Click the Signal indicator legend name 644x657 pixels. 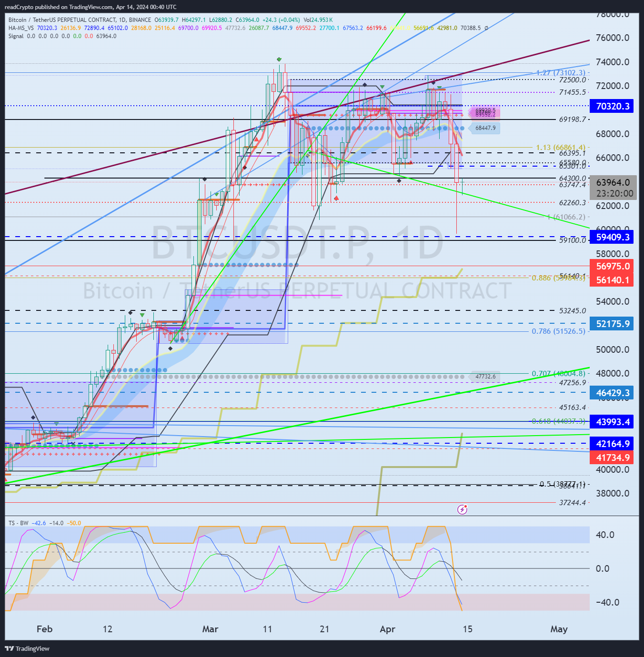click(16, 36)
